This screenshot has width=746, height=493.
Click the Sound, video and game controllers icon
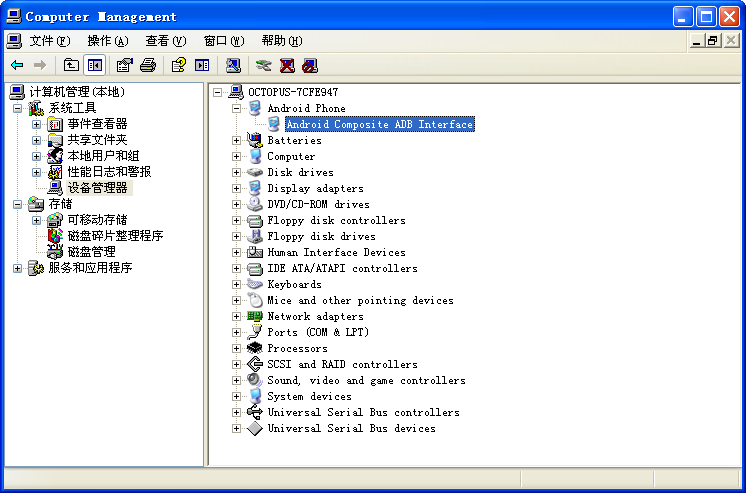pos(255,380)
